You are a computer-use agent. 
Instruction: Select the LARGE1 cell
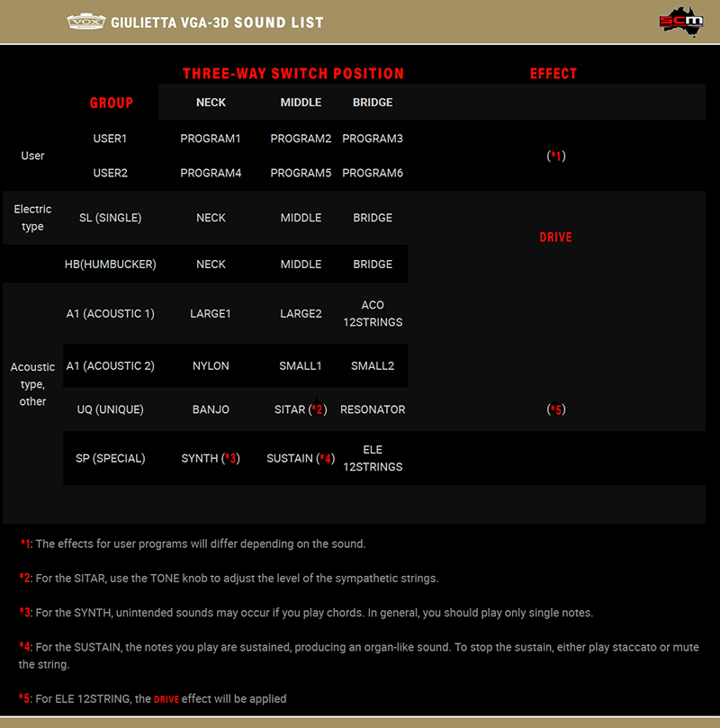(211, 314)
